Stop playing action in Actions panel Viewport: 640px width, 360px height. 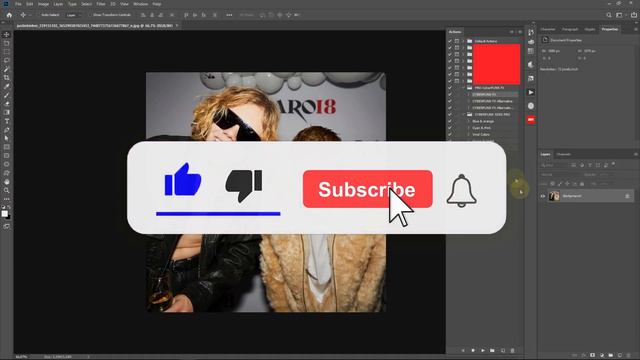463,350
